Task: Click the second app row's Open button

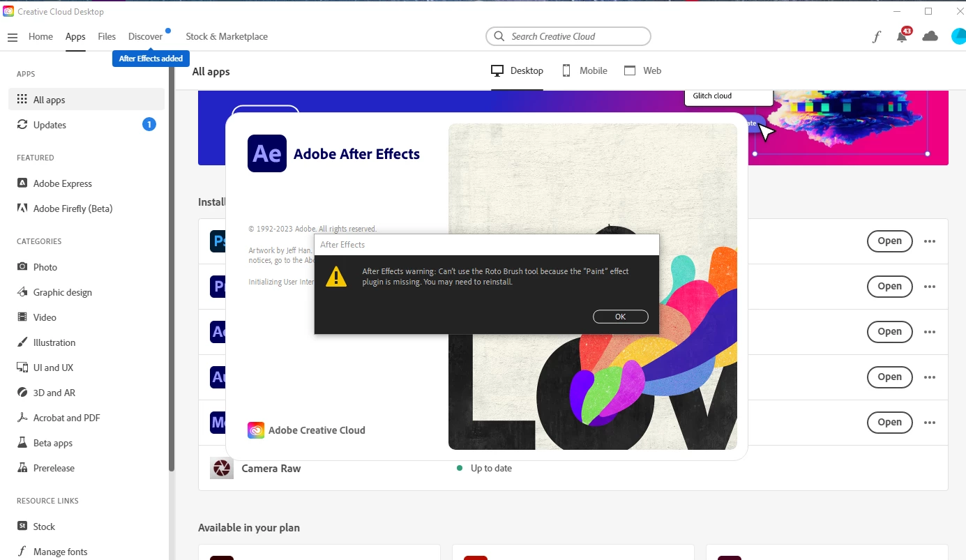Action: coord(889,286)
